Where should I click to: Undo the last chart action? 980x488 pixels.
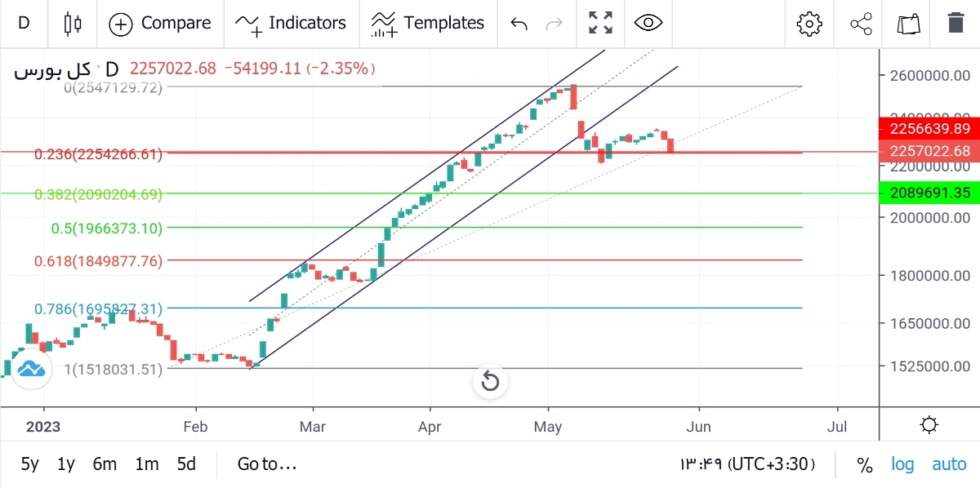pyautogui.click(x=518, y=23)
